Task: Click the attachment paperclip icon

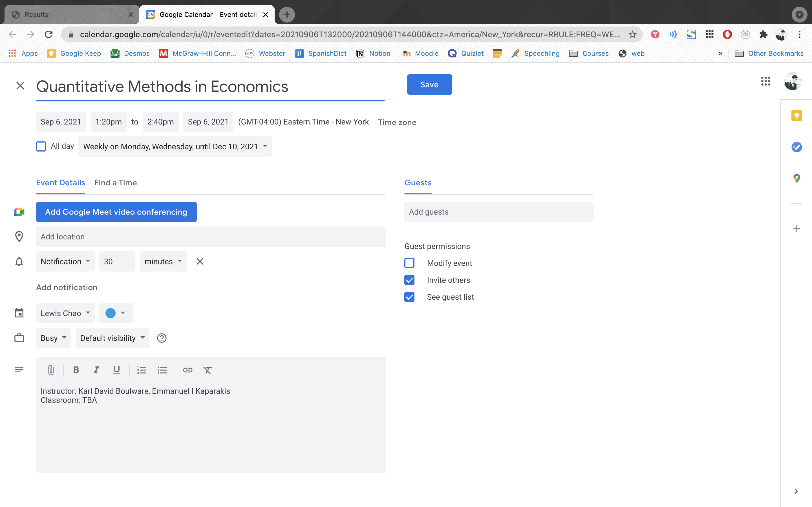Action: click(x=51, y=370)
